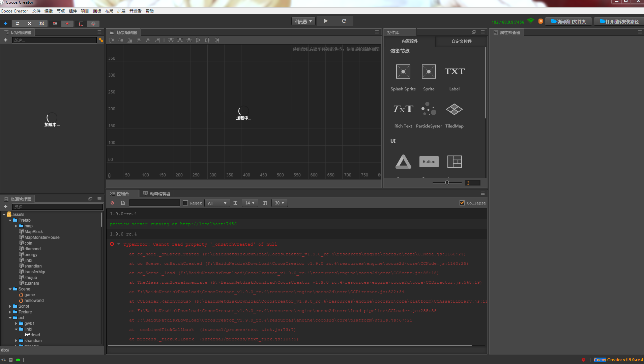Image resolution: width=644 pixels, height=364 pixels.
Task: Open the 开发者 menu
Action: tap(136, 11)
